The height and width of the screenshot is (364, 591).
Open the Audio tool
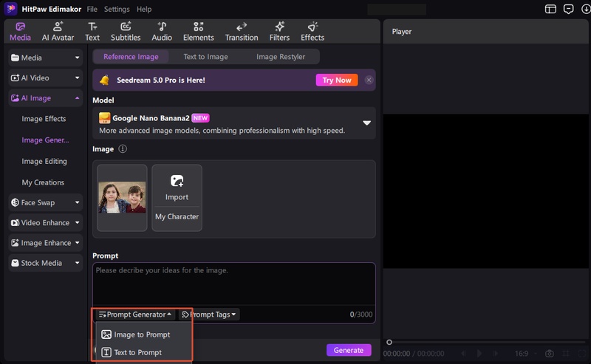[x=162, y=32]
